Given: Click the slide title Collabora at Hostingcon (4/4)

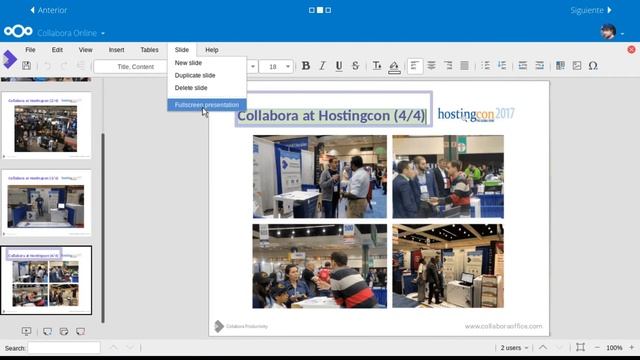Looking at the screenshot, I should [331, 116].
